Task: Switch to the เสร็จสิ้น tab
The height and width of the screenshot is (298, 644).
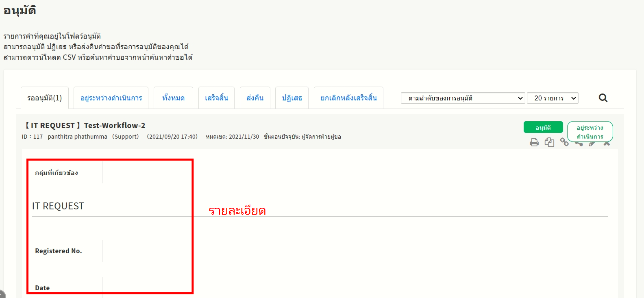Action: 216,98
